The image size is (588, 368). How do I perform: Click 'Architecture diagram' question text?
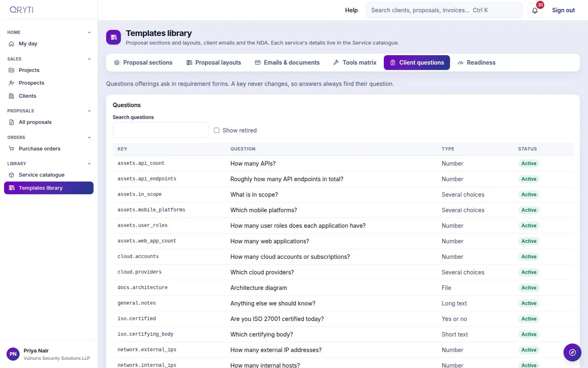(258, 288)
